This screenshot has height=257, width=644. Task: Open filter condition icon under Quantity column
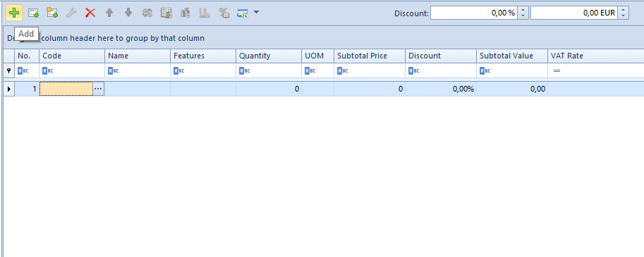[x=244, y=71]
